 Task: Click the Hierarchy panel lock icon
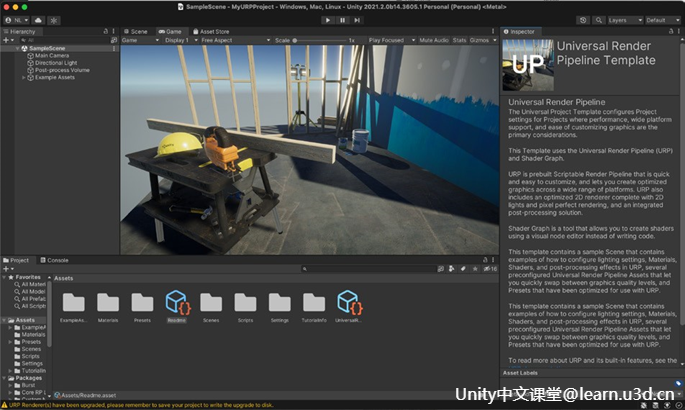(x=104, y=31)
